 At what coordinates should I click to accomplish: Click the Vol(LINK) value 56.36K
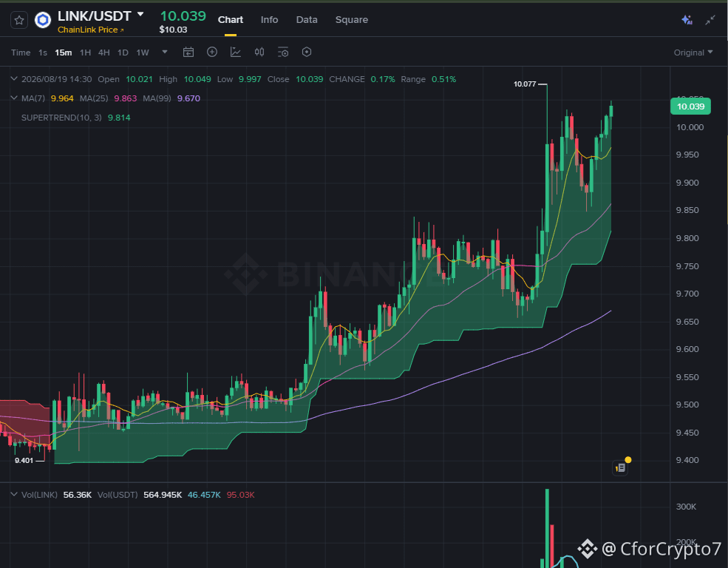tap(77, 495)
